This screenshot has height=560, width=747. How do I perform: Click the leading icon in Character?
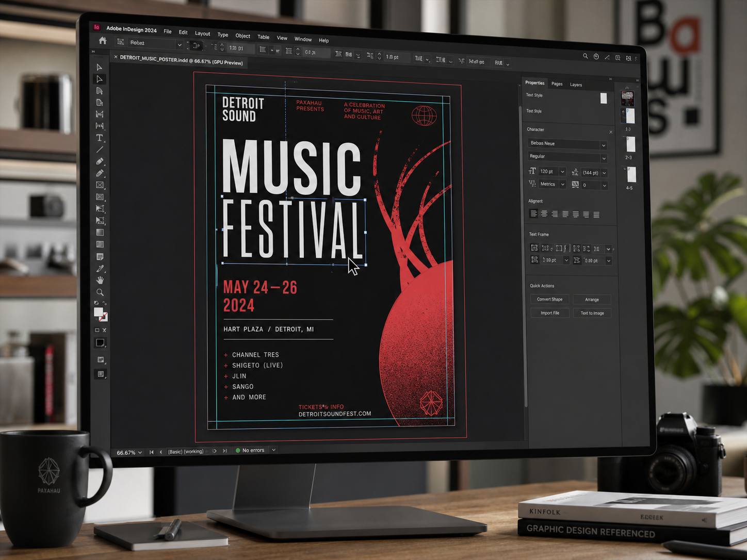coord(575,172)
